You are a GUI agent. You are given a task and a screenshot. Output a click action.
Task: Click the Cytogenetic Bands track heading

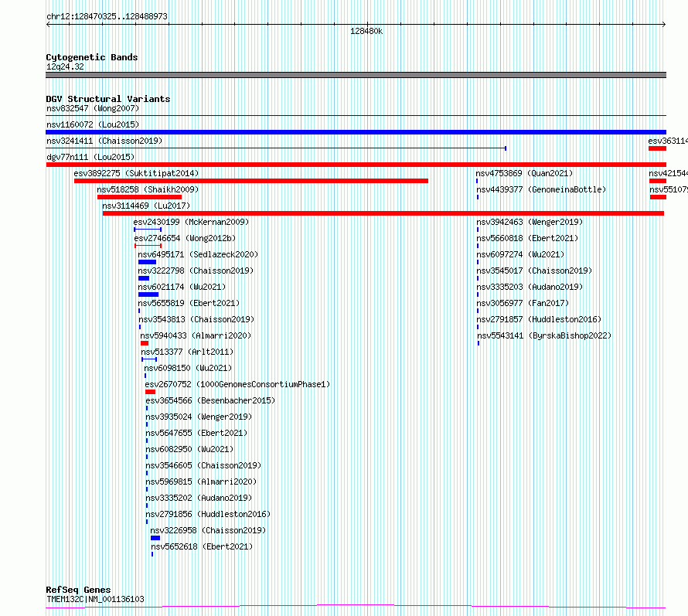[92, 57]
